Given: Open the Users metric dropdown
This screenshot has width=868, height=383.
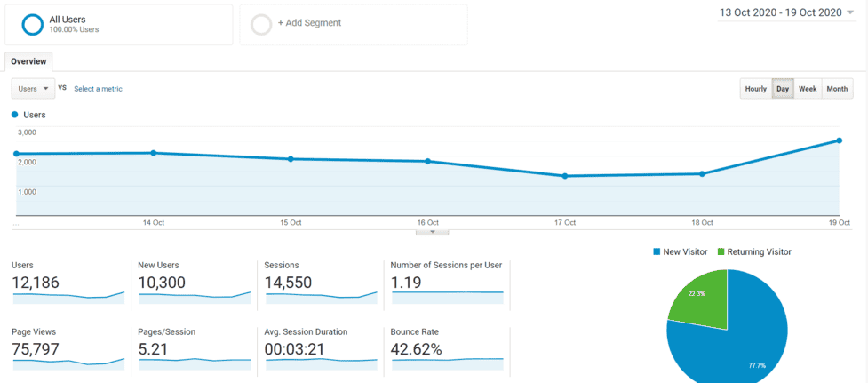Looking at the screenshot, I should 33,89.
